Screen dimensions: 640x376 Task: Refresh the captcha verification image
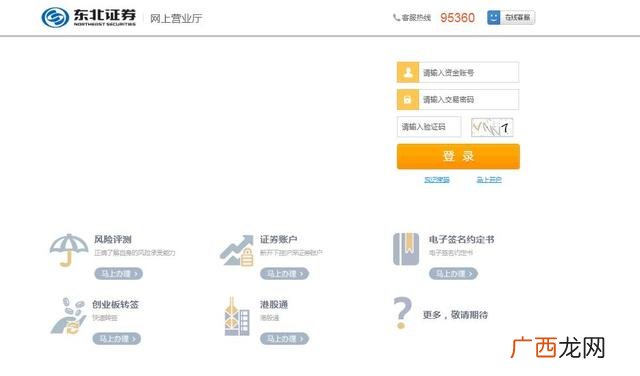pyautogui.click(x=492, y=127)
